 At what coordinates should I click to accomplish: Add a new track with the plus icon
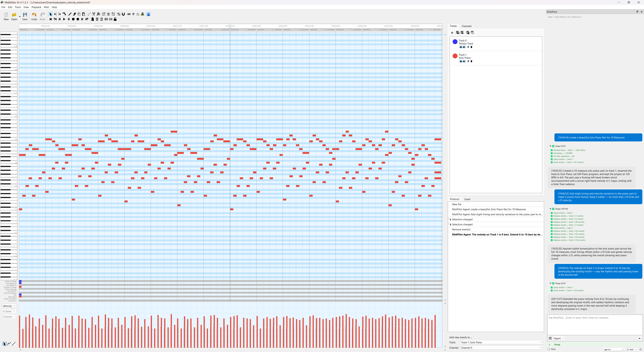click(452, 33)
